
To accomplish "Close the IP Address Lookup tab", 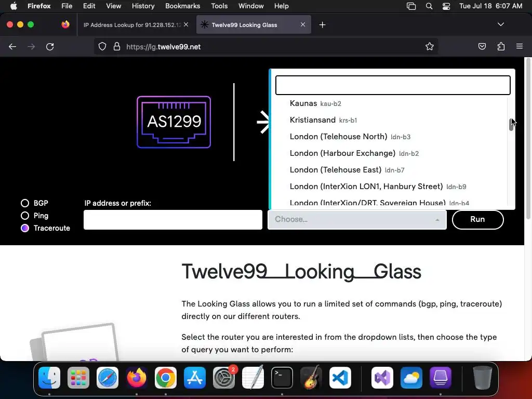I will (x=186, y=24).
